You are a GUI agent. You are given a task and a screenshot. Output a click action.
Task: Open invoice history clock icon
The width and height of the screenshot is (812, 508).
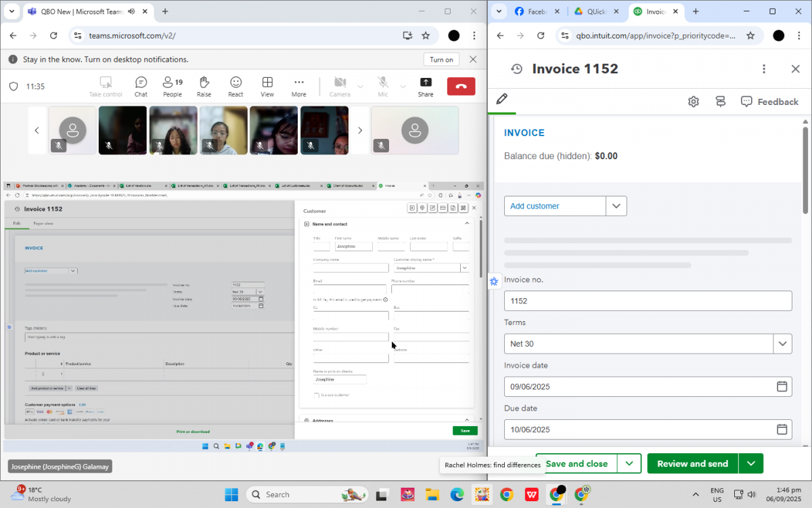tap(516, 68)
